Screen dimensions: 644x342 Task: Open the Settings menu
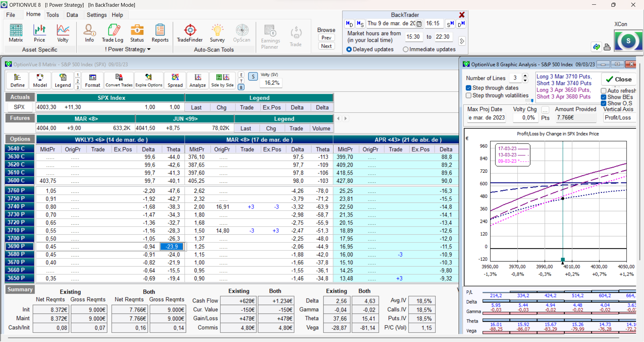tap(97, 15)
